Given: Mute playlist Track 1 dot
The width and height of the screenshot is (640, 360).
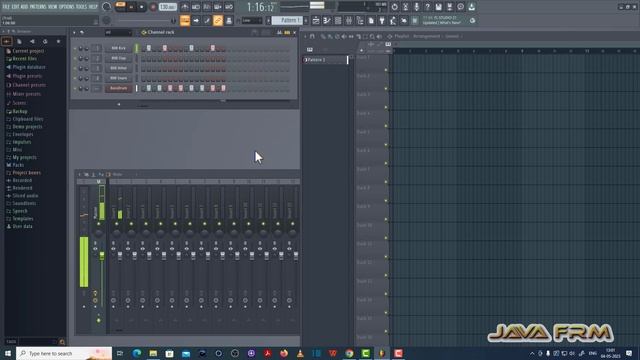Looking at the screenshot, I should tap(386, 70).
